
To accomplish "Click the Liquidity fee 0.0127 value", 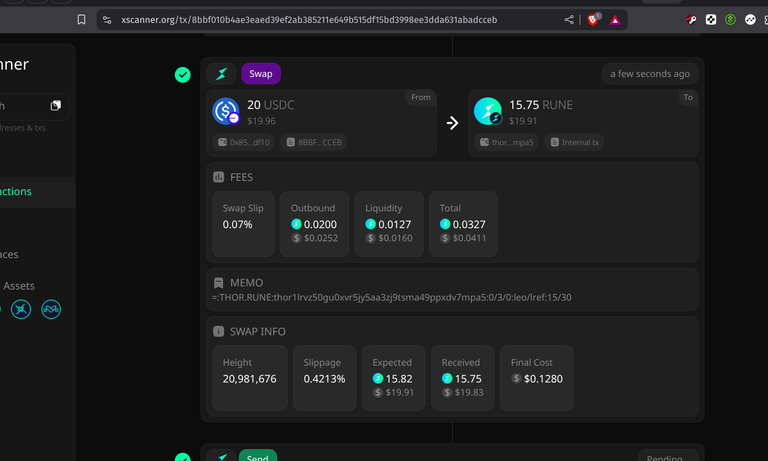I will (x=395, y=224).
